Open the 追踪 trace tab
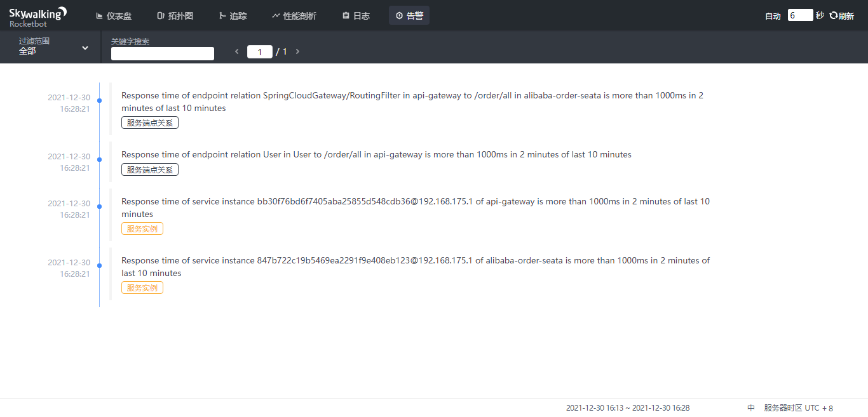 232,16
